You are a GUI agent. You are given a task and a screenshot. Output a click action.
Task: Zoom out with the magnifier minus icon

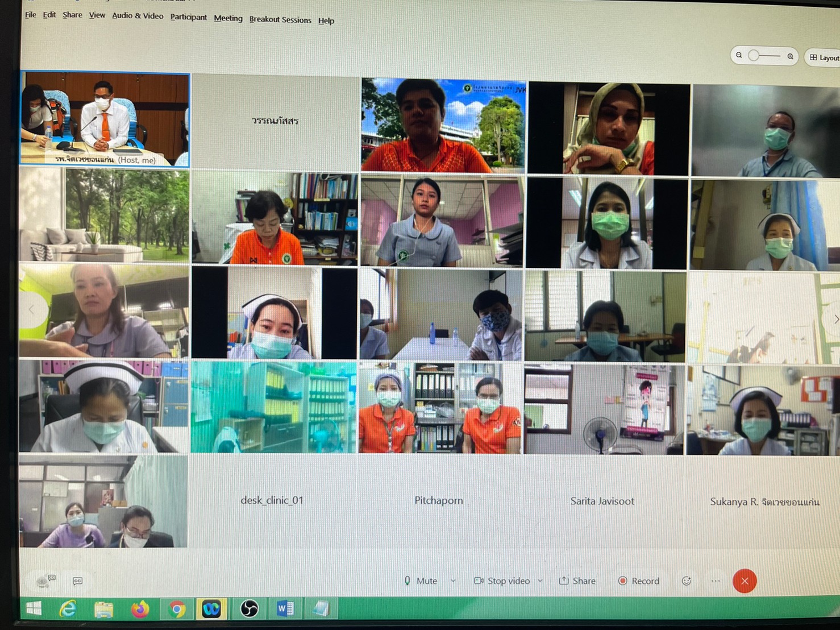pos(739,55)
